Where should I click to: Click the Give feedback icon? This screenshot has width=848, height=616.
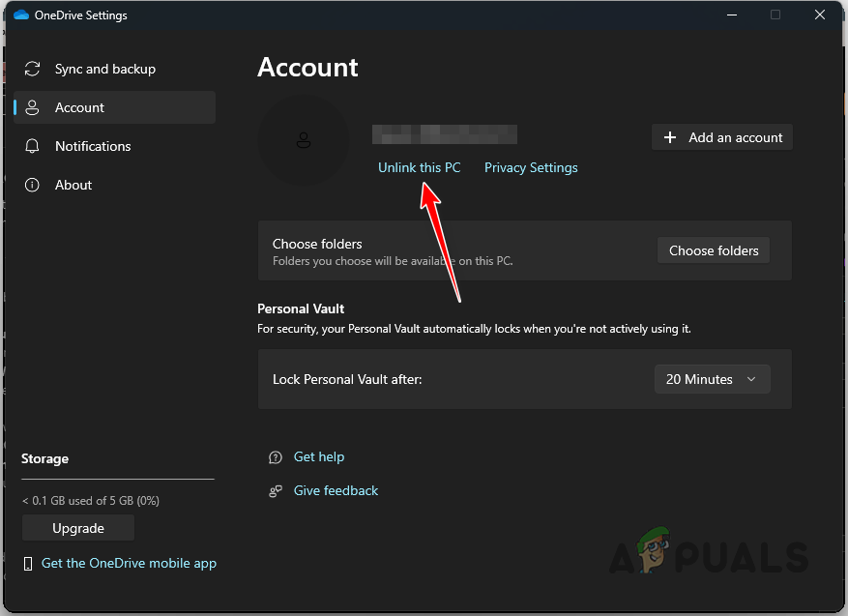pyautogui.click(x=276, y=490)
